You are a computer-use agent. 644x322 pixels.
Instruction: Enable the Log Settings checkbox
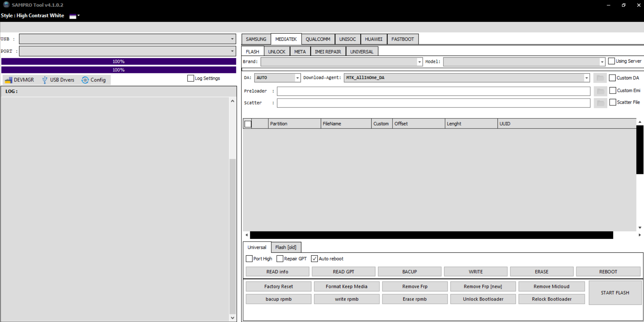(191, 78)
